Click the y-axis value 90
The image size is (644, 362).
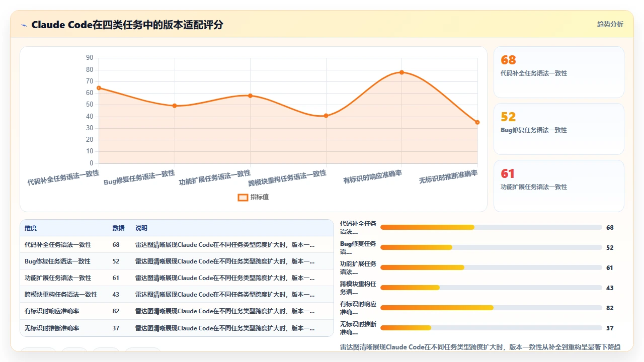[90, 58]
